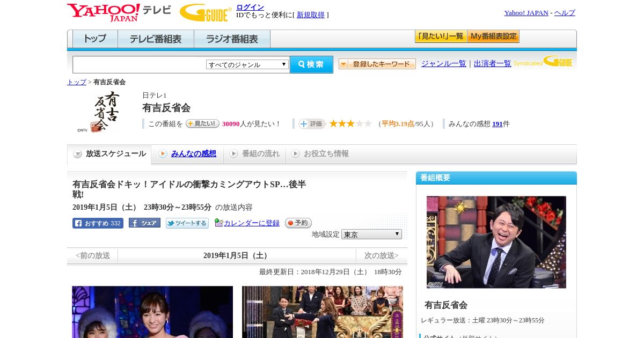
Task: Click the Twitter ツイートする button
Action: coord(187,223)
